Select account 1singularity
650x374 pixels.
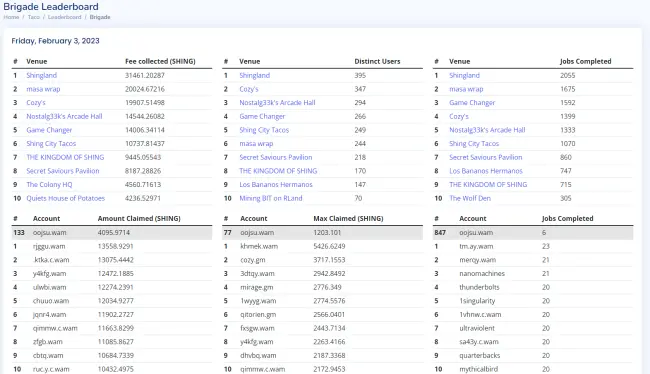coord(477,301)
